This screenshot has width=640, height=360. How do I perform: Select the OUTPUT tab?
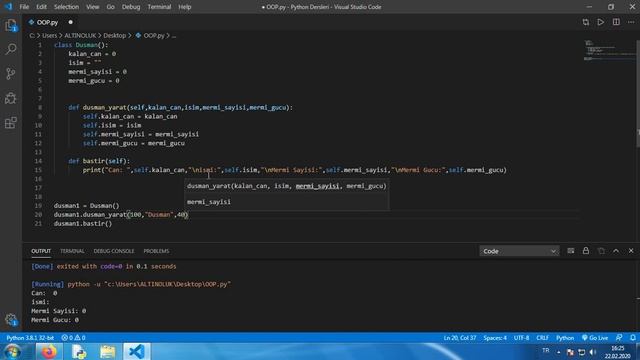pos(41,251)
